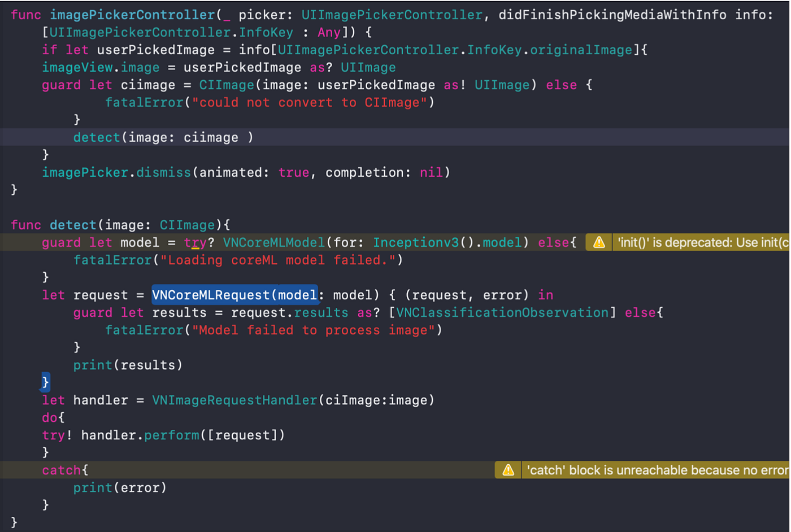
Task: Click print(error) inside the catch block
Action: (x=119, y=487)
